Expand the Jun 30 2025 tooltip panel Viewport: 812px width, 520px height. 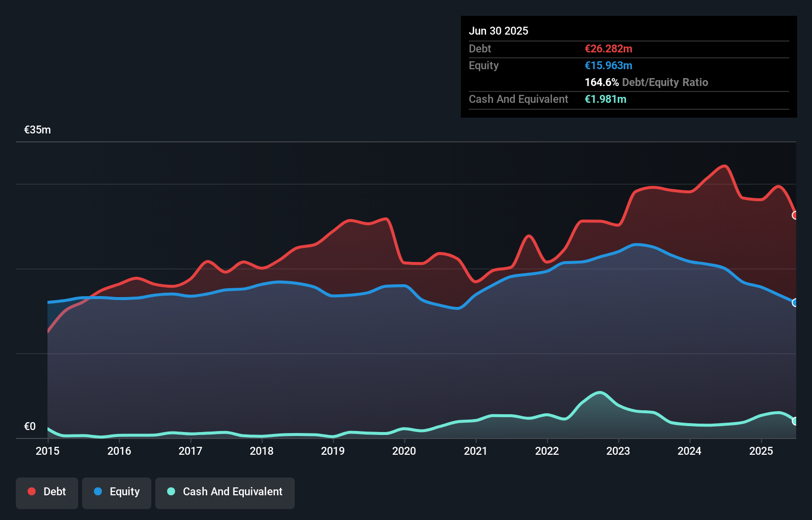498,31
